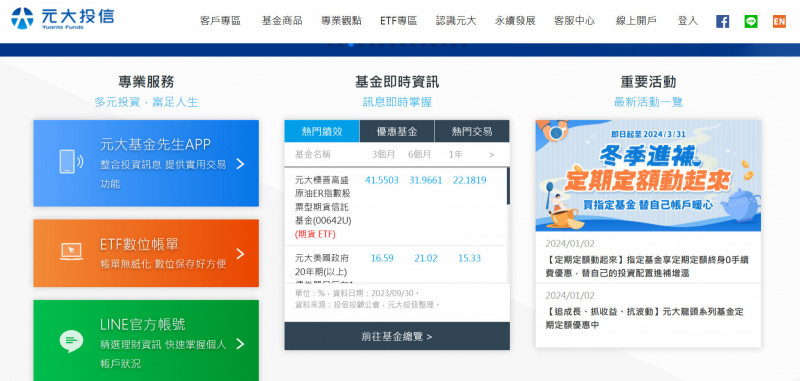Click the Yuanta Funds logo
Viewport: 800px width, 381px height.
(62, 18)
